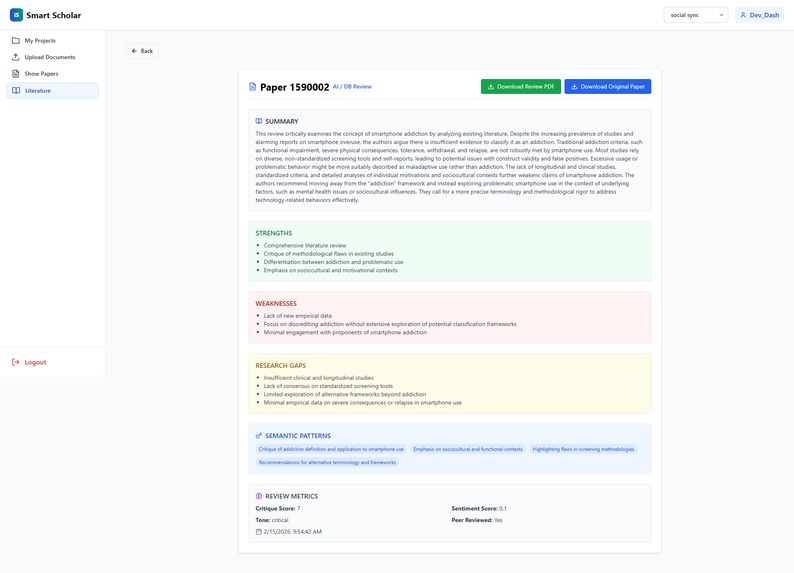Click the Critique Score value

[x=299, y=509]
